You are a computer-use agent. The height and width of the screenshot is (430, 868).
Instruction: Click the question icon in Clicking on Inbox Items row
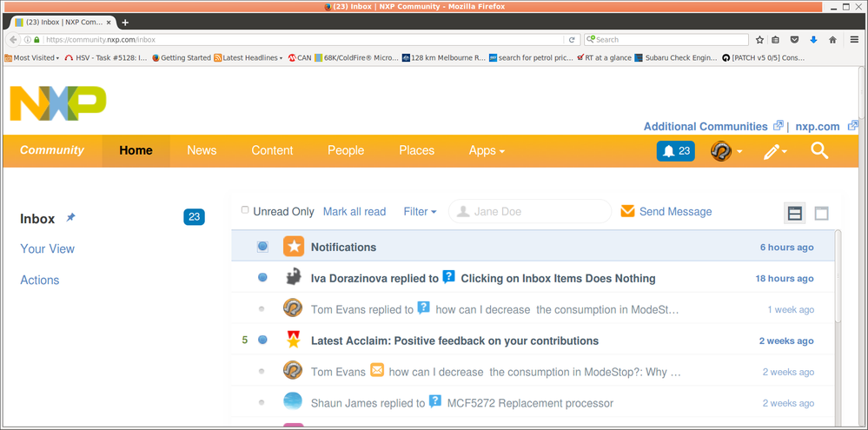(x=449, y=277)
